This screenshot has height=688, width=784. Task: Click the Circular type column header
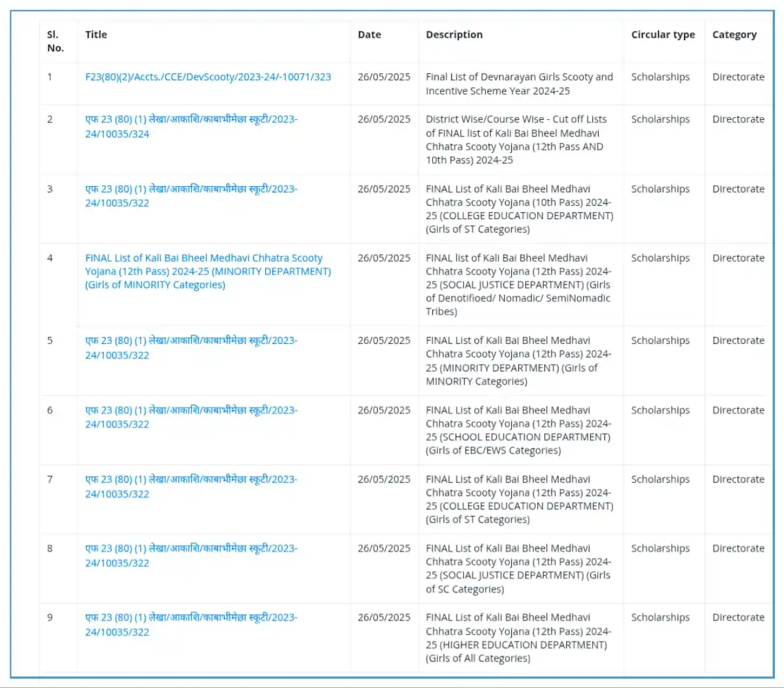coord(663,34)
